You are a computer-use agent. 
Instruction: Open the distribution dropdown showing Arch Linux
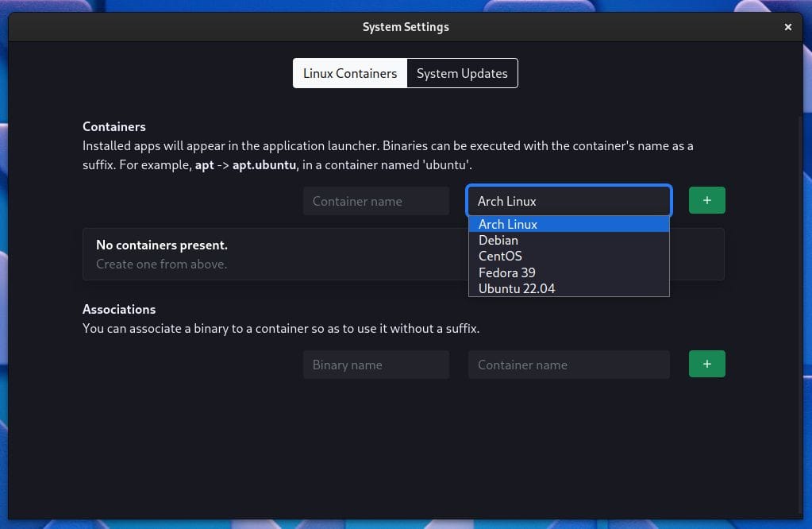[568, 200]
